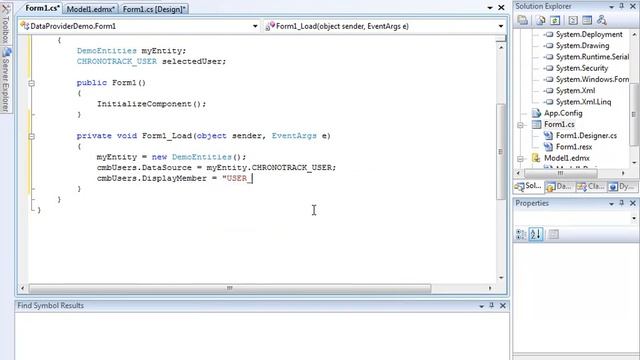
Task: Close the Find Symbol Results panel
Action: click(503, 305)
